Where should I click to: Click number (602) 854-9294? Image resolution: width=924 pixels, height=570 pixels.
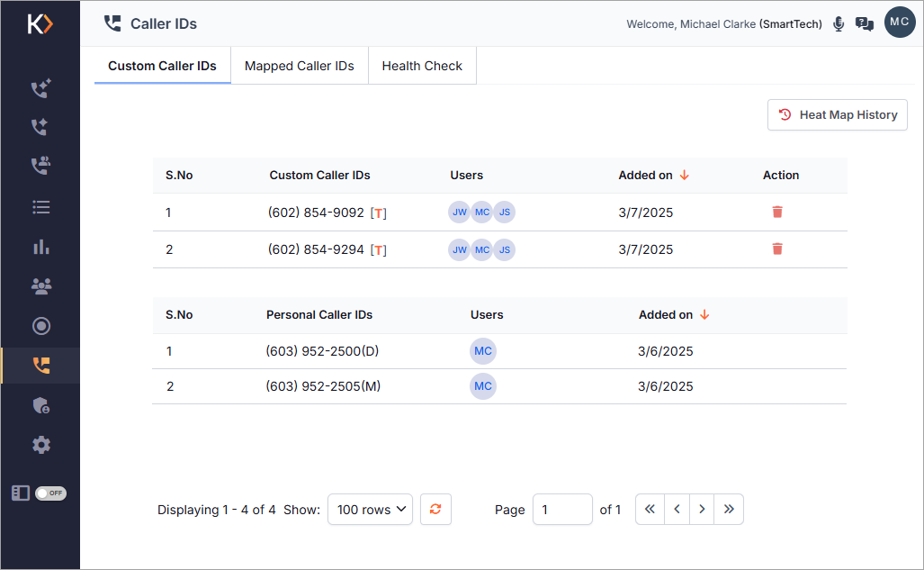click(x=316, y=249)
